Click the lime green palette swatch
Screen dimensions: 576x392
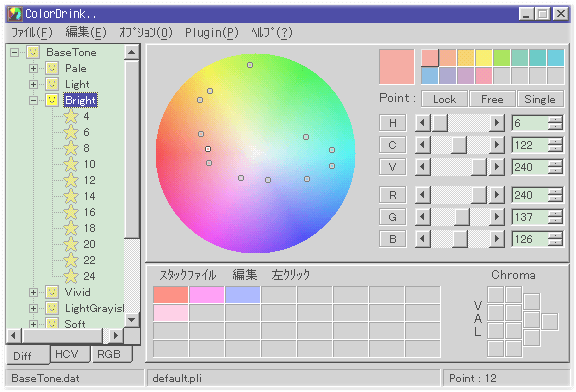pos(502,58)
